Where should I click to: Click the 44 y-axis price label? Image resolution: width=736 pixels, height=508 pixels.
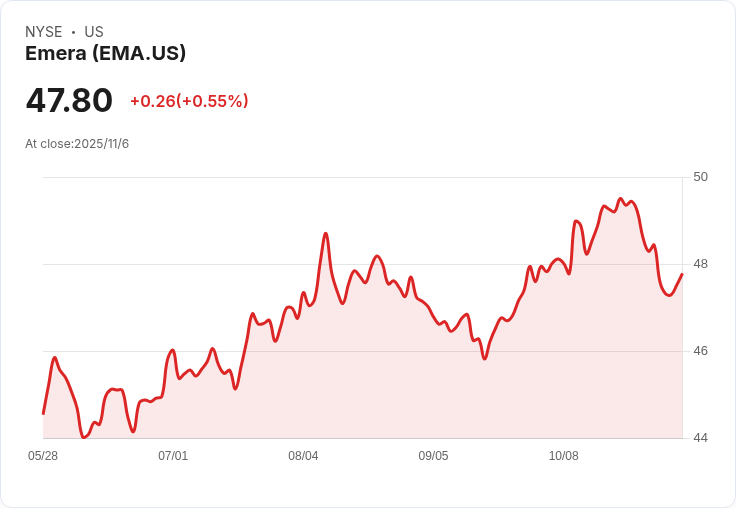pos(700,438)
